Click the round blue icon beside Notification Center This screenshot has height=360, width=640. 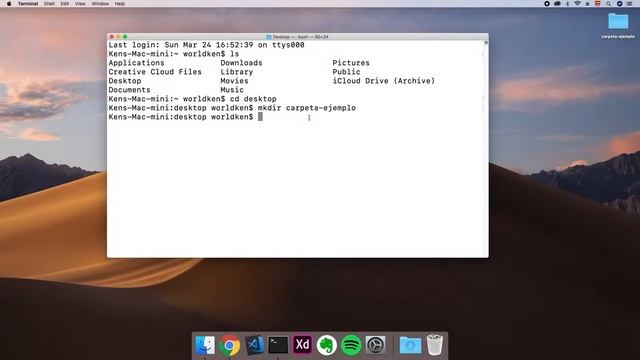tap(619, 4)
